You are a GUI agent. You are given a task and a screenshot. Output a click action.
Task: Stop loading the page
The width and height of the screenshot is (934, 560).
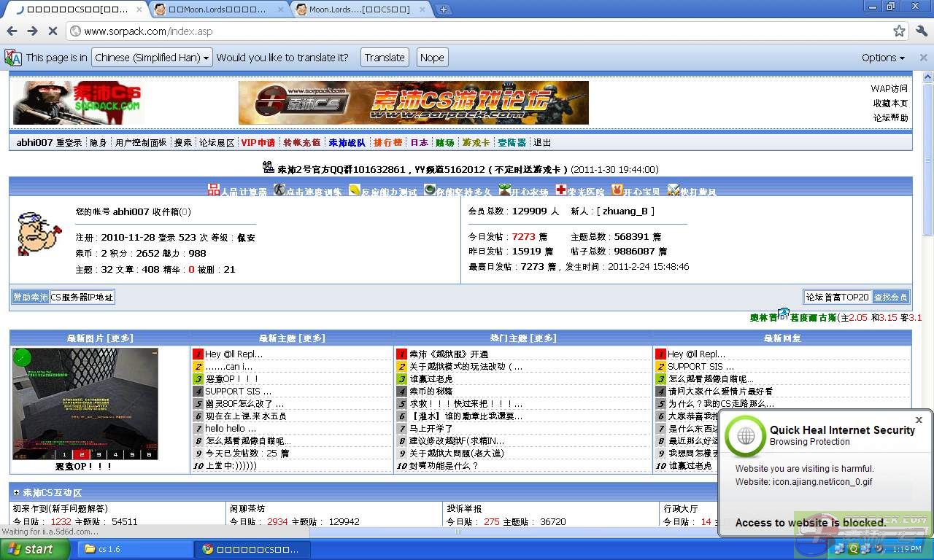pos(53,31)
